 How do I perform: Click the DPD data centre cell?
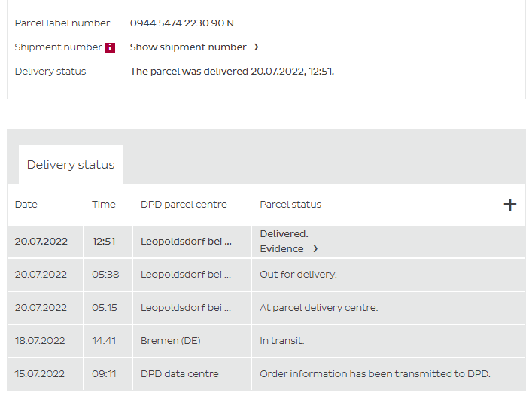point(180,374)
